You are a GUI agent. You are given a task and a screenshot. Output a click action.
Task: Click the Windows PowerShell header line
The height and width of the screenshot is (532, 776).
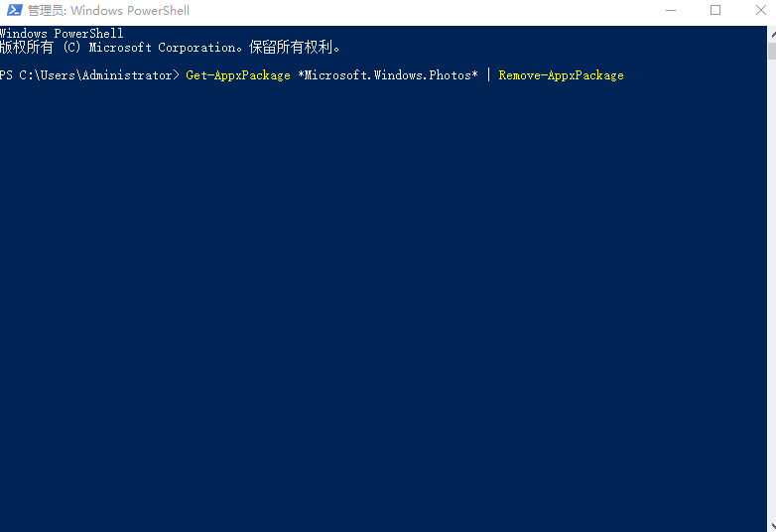click(x=62, y=33)
